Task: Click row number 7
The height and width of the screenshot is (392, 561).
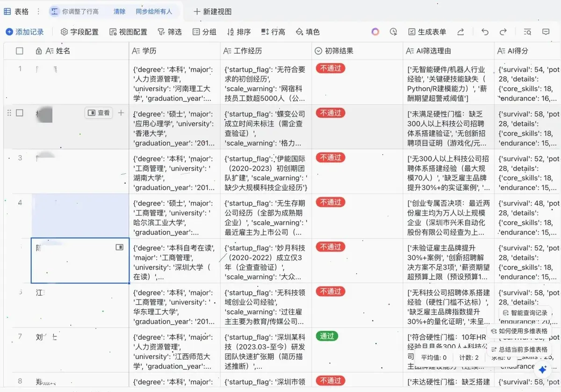Action: click(20, 336)
